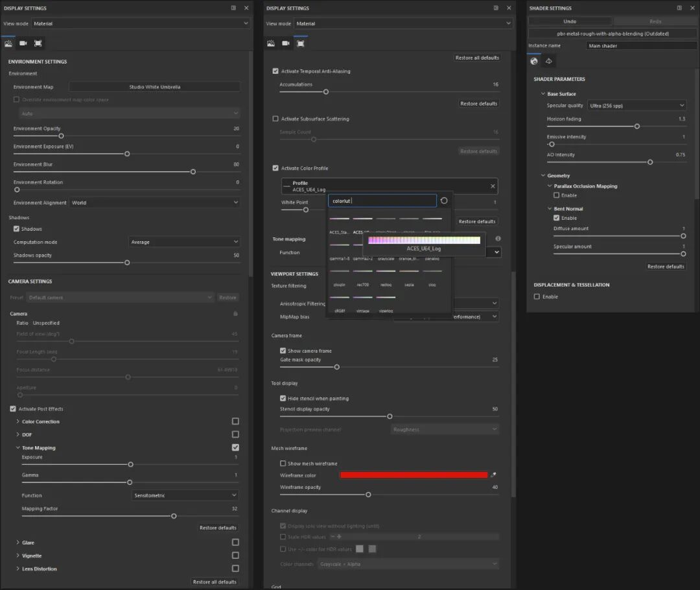
Task: Click Restore all defaults below Lens Distortion
Action: (x=215, y=582)
